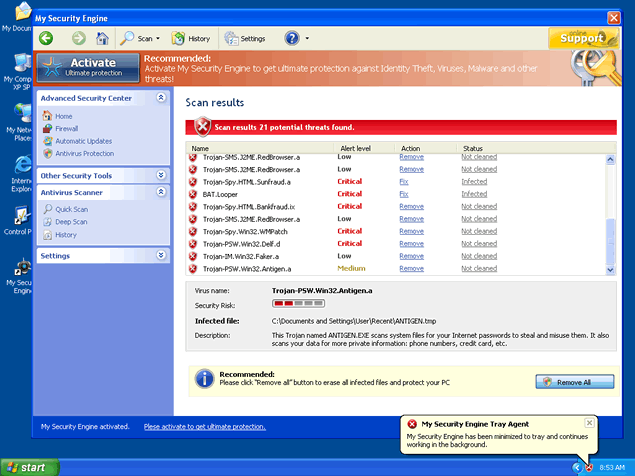
Task: Click the scan results vertical scrollbar
Action: 611,211
